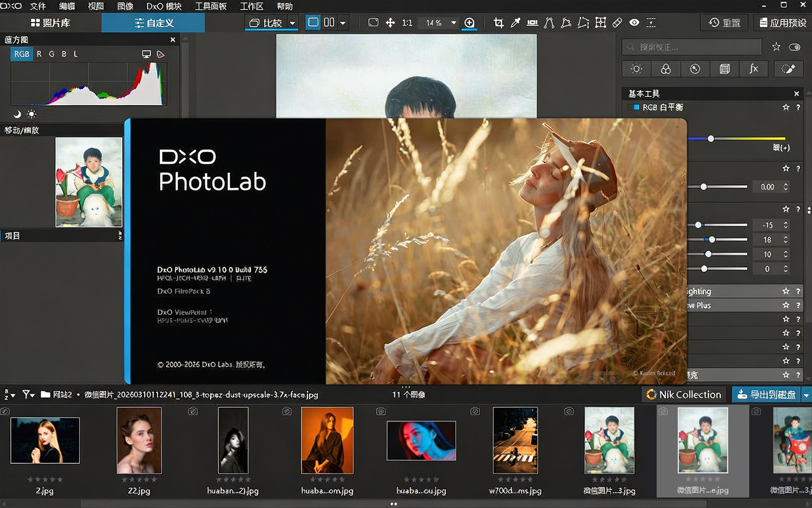Open the fx effects palette icon

tap(754, 69)
